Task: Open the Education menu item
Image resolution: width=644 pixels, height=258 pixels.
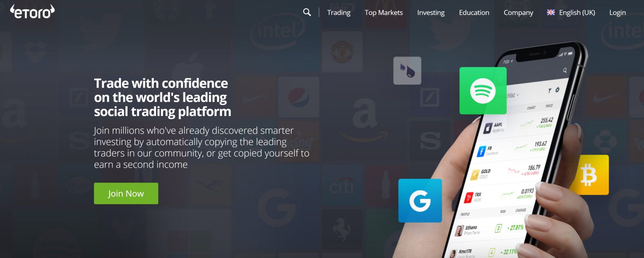Action: click(x=474, y=13)
